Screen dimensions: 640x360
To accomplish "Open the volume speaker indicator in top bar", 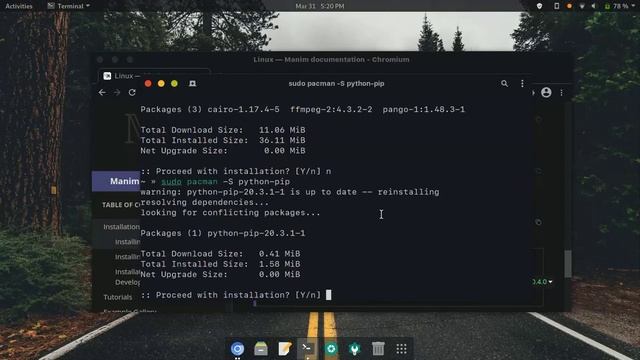I will click(x=594, y=6).
